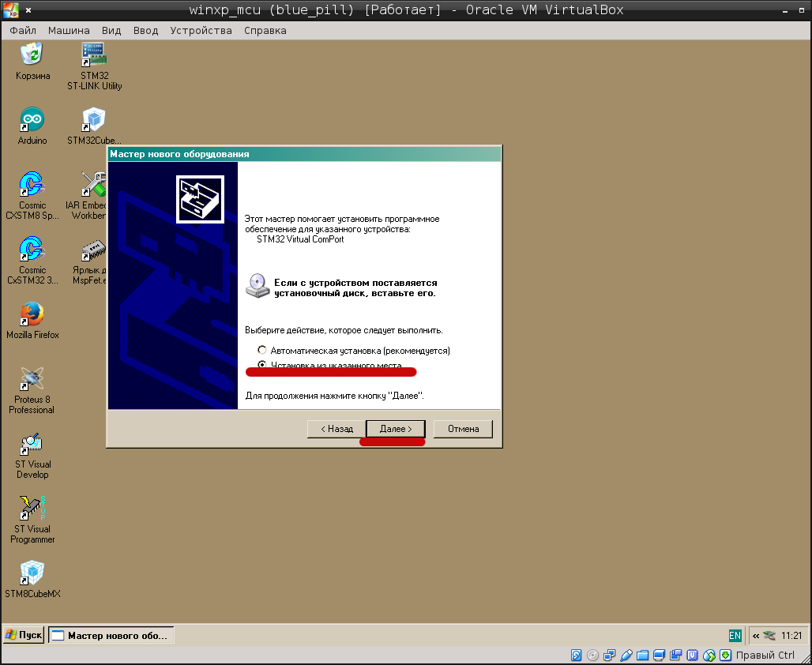Image resolution: width=812 pixels, height=665 pixels.
Task: Expand hidden tray icons with the « arrow
Action: pyautogui.click(x=756, y=636)
